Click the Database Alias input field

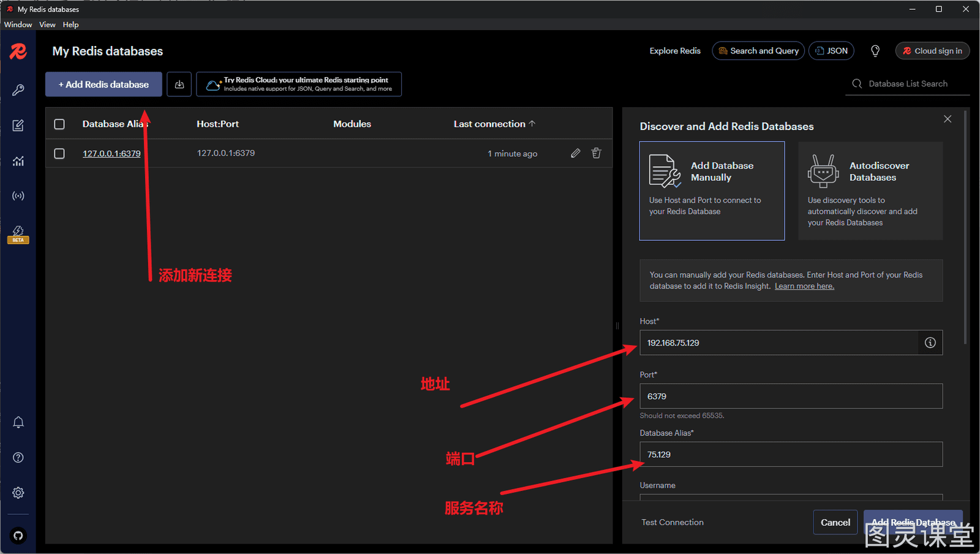tap(791, 454)
